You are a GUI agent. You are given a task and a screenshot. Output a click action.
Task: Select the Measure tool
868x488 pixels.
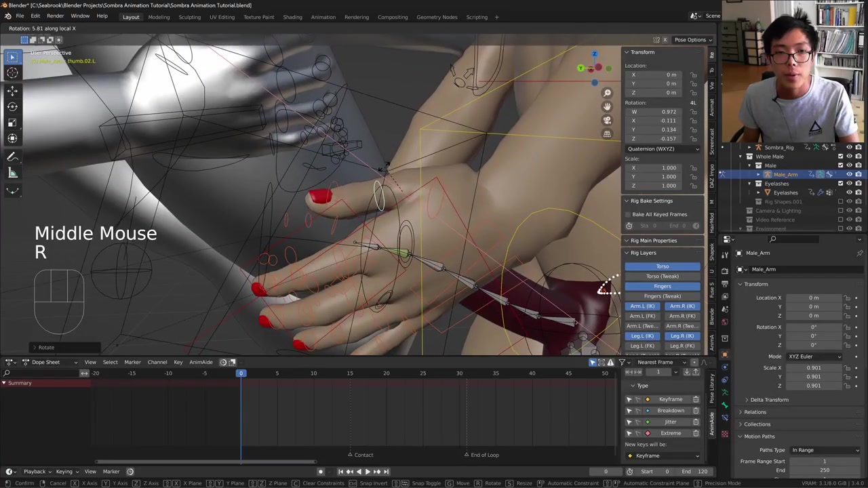tap(12, 174)
